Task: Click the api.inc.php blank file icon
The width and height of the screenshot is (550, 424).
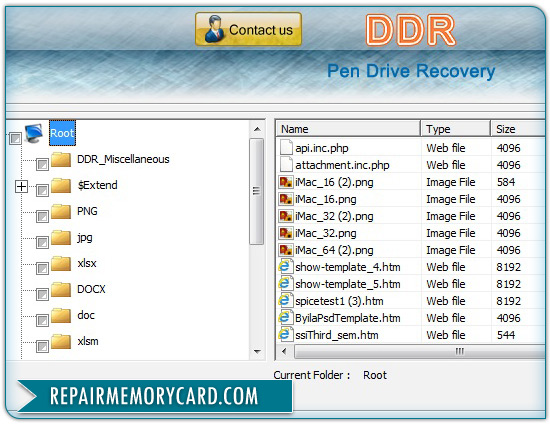Action: click(x=286, y=148)
